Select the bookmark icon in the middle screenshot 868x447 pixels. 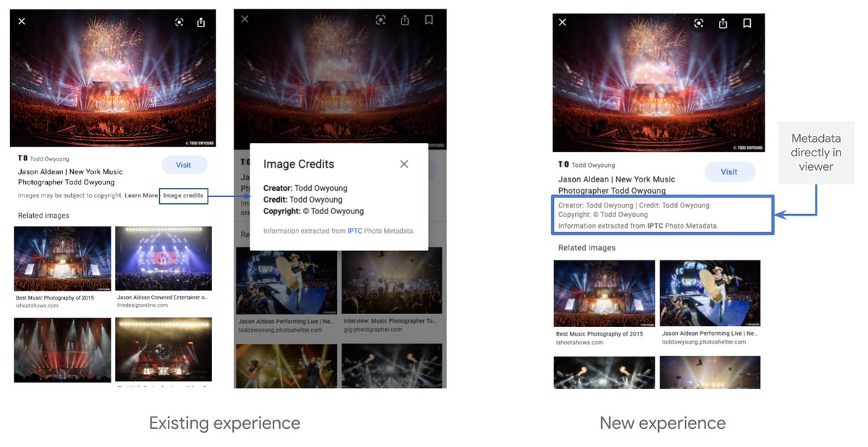(429, 20)
